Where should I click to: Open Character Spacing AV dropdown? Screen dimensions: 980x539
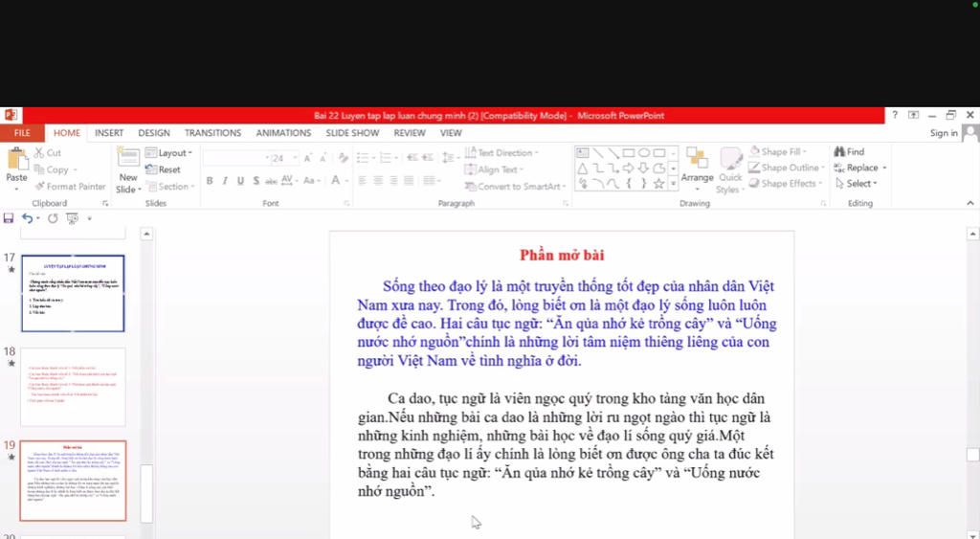pyautogui.click(x=289, y=181)
